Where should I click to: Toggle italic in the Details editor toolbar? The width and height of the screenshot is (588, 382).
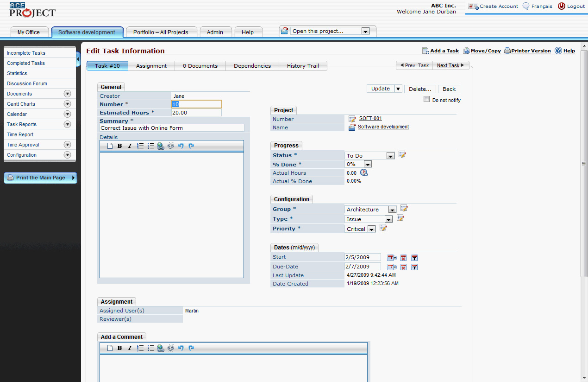130,146
